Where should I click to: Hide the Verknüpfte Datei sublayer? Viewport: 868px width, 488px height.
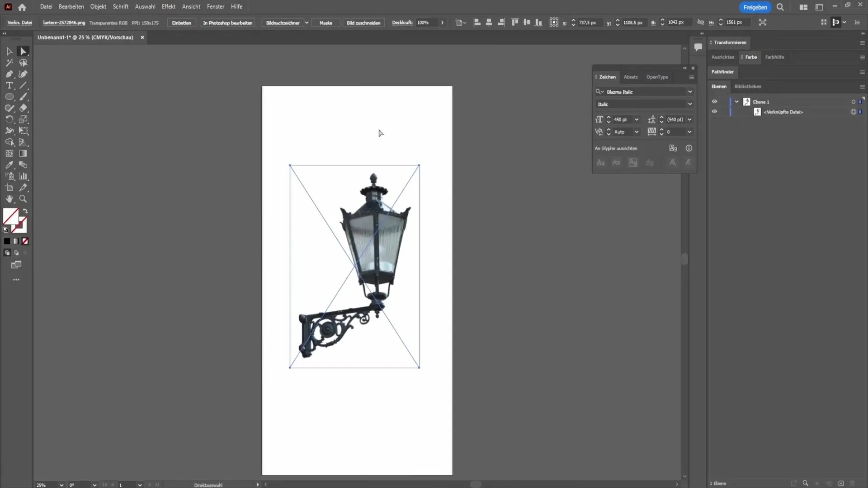point(714,112)
